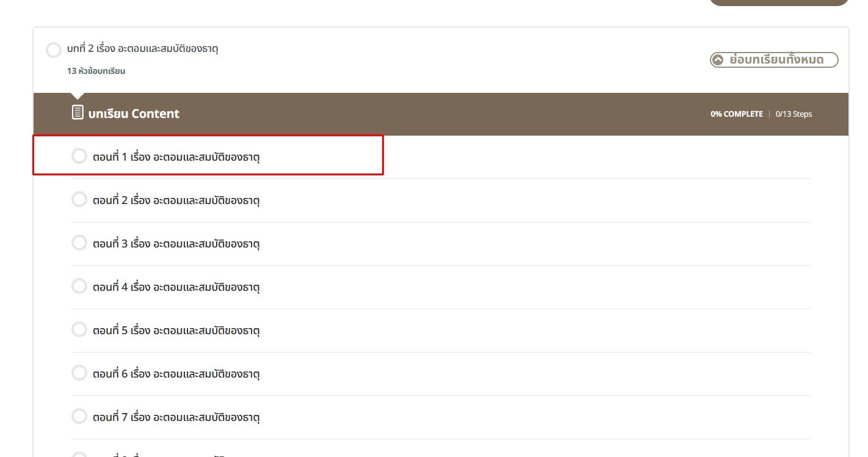Click the status circle for ตอนที่ 6
868x457 pixels.
[79, 373]
